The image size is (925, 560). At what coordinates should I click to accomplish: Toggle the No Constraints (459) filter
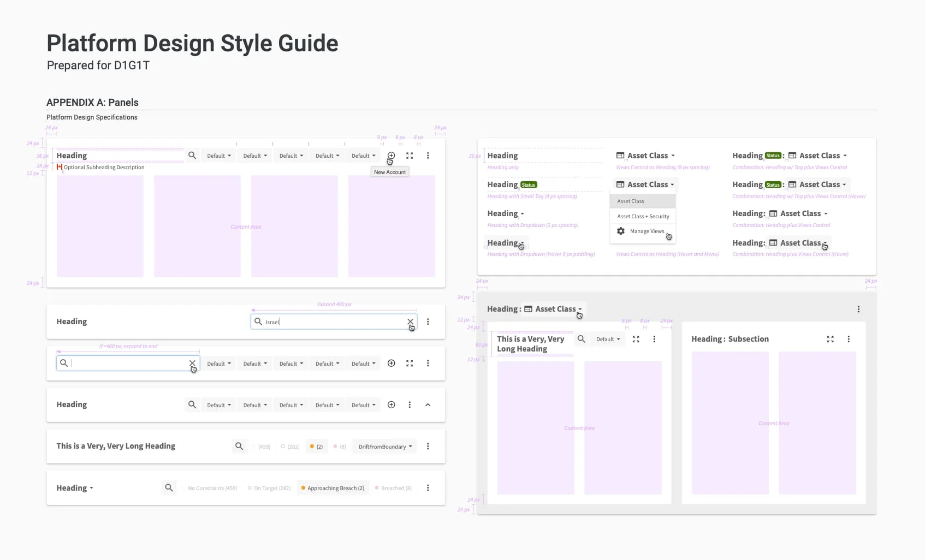[x=212, y=488]
